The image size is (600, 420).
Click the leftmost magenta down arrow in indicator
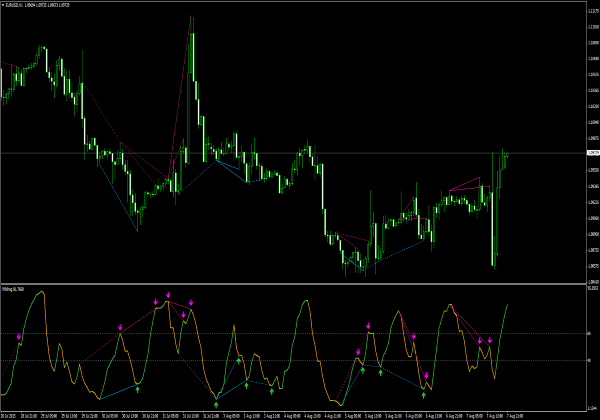(x=19, y=337)
